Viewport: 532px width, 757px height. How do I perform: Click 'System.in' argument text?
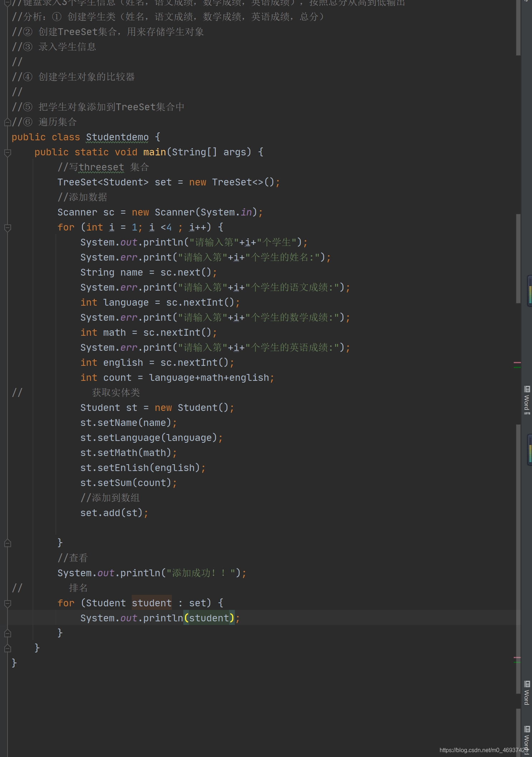pos(226,213)
